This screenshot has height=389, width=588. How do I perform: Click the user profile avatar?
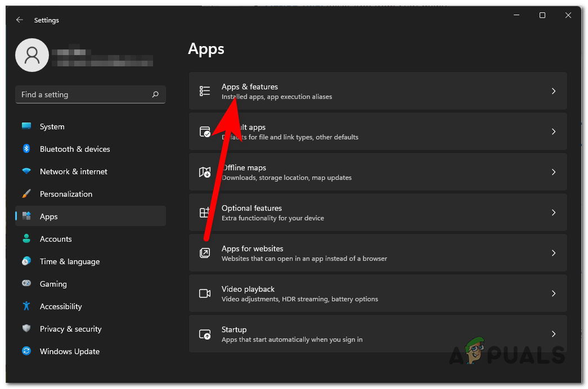click(x=32, y=55)
